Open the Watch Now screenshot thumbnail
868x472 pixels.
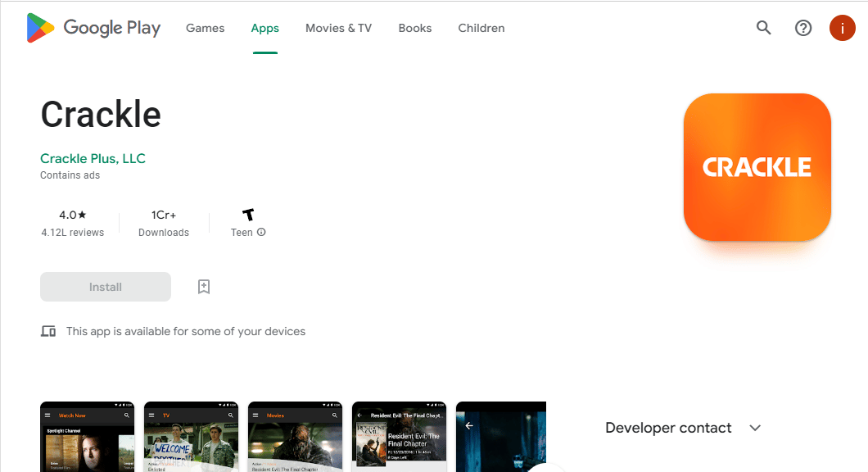[87, 437]
